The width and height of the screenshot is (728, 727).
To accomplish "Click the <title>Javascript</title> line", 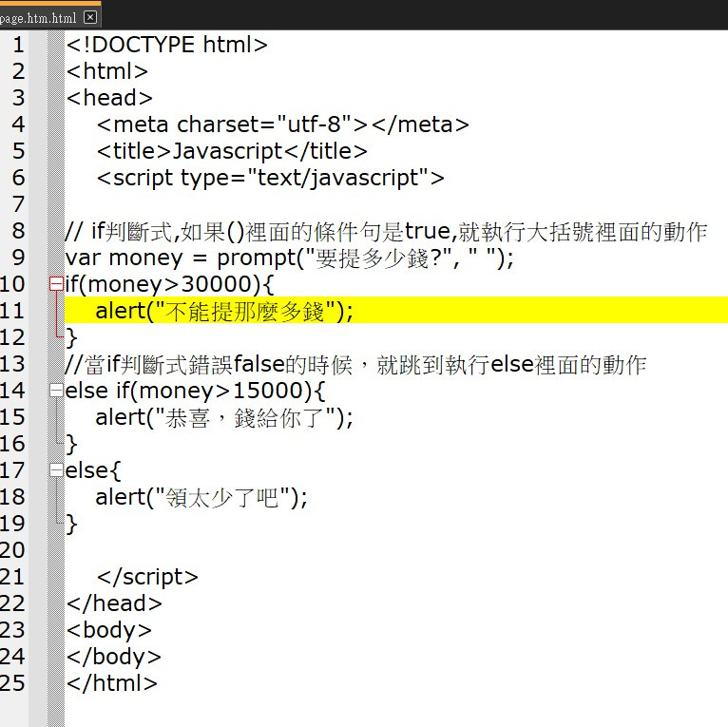I will 232,151.
